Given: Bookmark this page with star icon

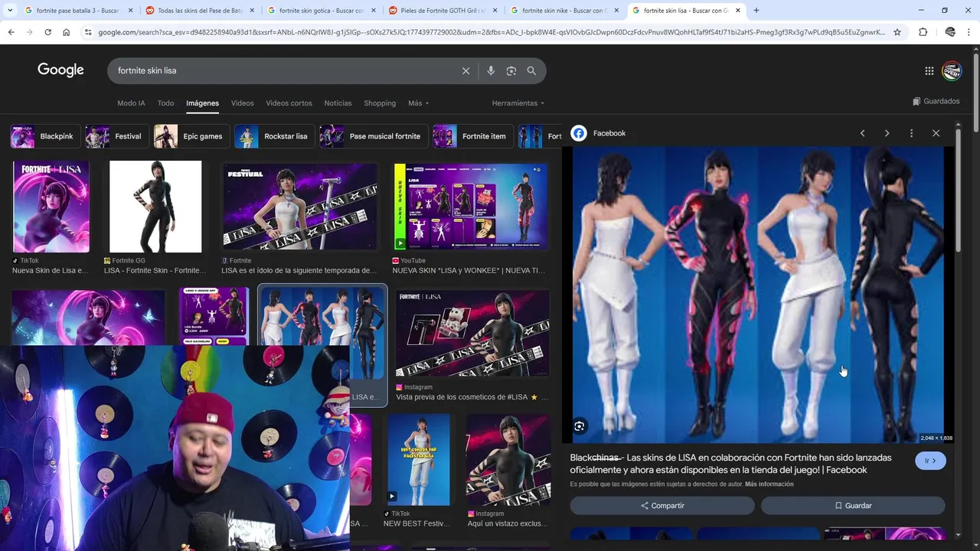Looking at the screenshot, I should [897, 32].
